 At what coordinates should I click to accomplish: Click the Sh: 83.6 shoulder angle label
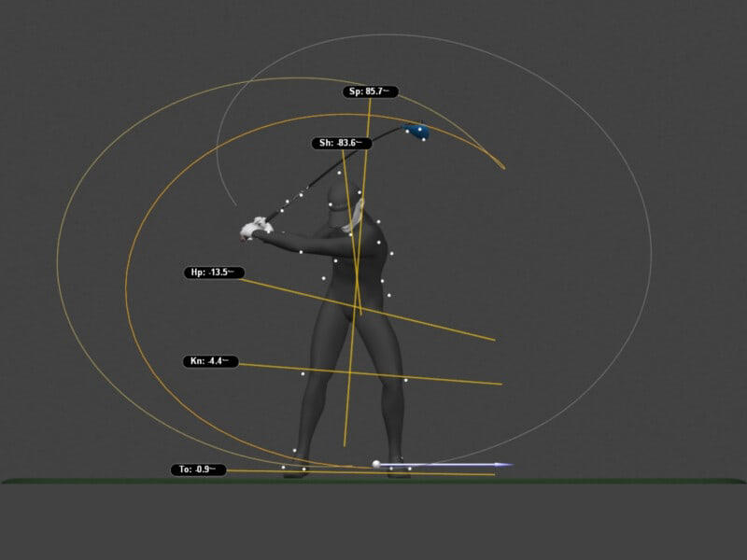pos(342,143)
